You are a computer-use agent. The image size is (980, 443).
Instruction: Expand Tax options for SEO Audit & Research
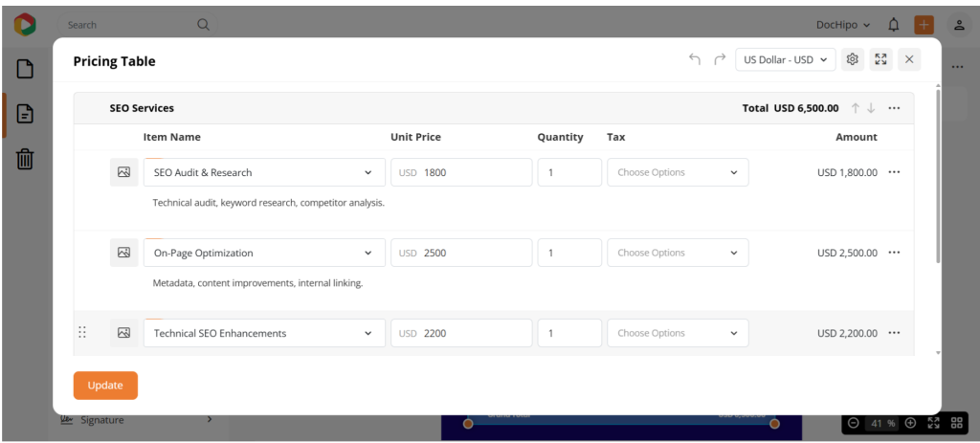click(x=678, y=172)
